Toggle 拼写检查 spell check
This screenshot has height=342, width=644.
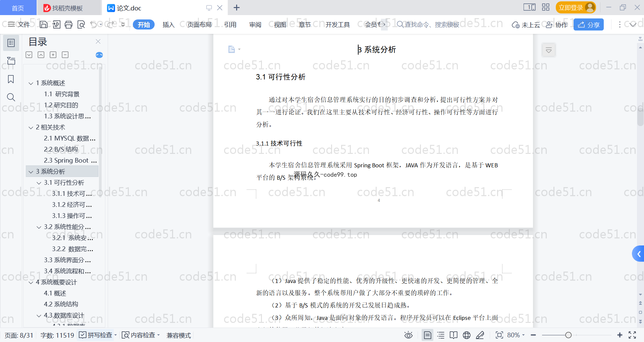pos(98,335)
